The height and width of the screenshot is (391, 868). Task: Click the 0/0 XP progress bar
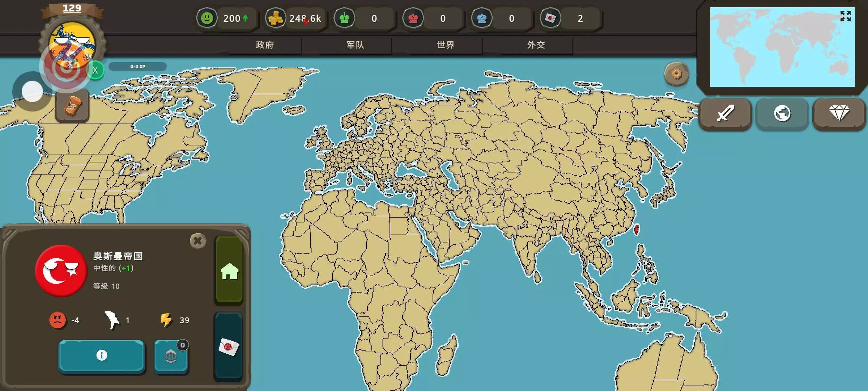tap(137, 67)
